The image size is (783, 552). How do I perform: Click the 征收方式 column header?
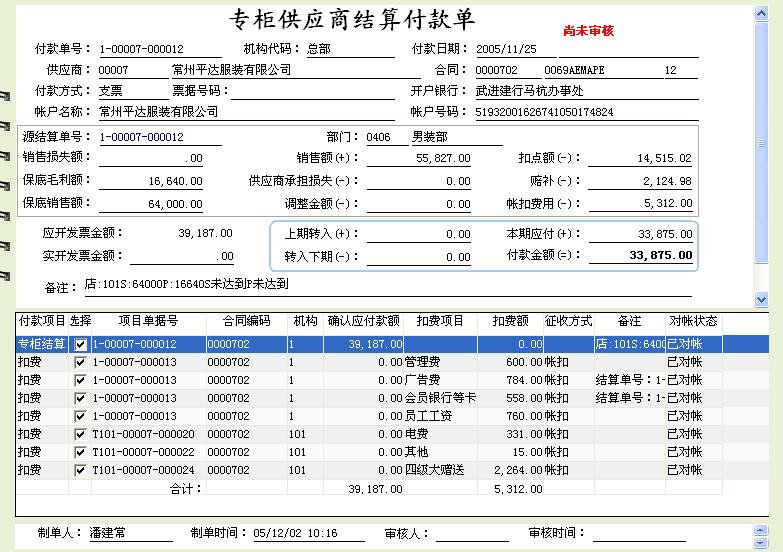coord(569,321)
